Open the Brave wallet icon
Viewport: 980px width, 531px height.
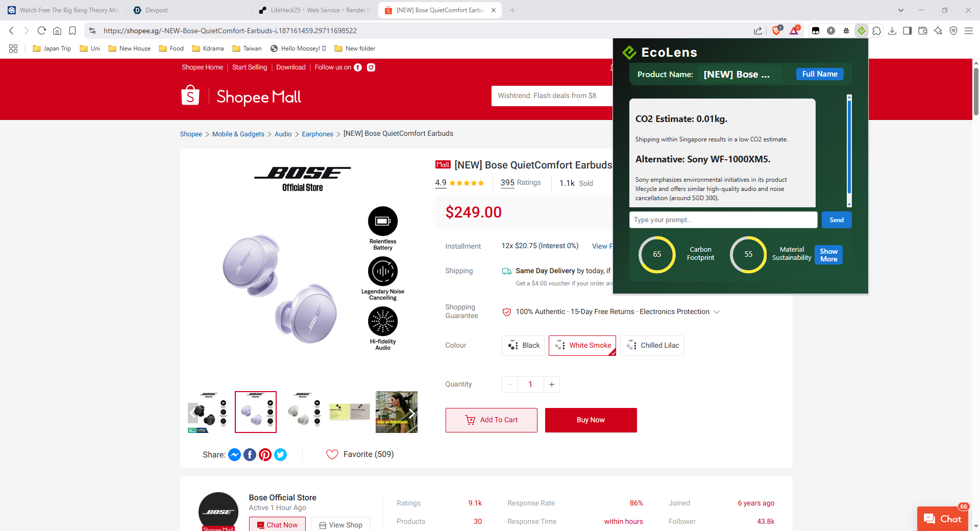(x=923, y=31)
